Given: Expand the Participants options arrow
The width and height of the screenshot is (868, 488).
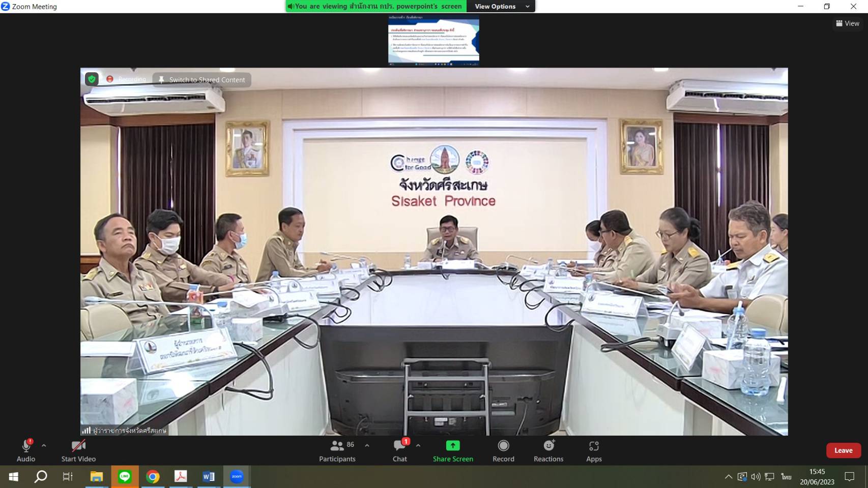Looking at the screenshot, I should [367, 445].
